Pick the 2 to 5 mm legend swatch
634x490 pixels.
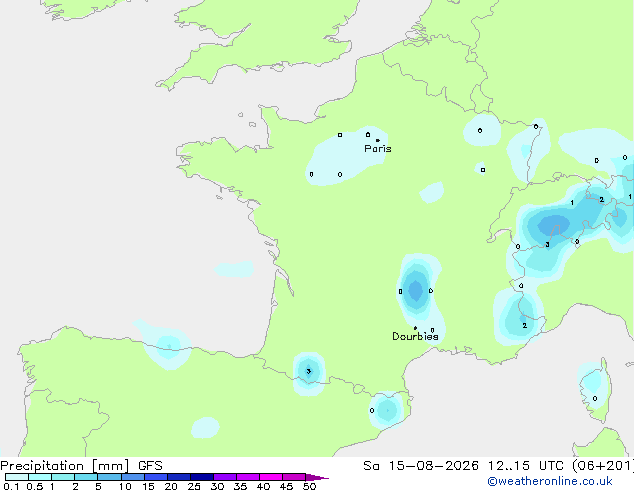click(x=86, y=477)
